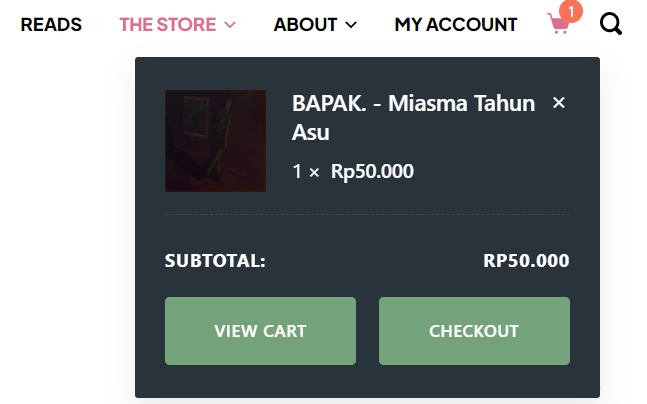Viewport: 647px width, 404px height.
Task: Go to MY ACCOUNT page
Action: point(456,25)
